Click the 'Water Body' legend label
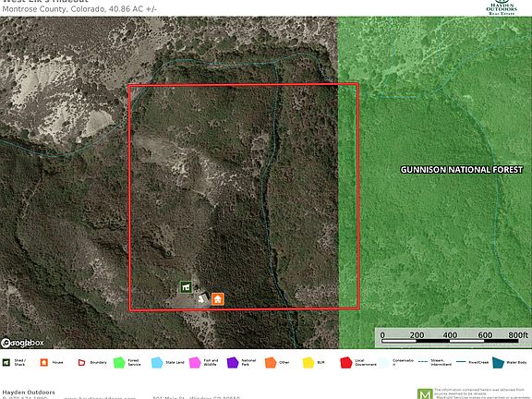 517,362
